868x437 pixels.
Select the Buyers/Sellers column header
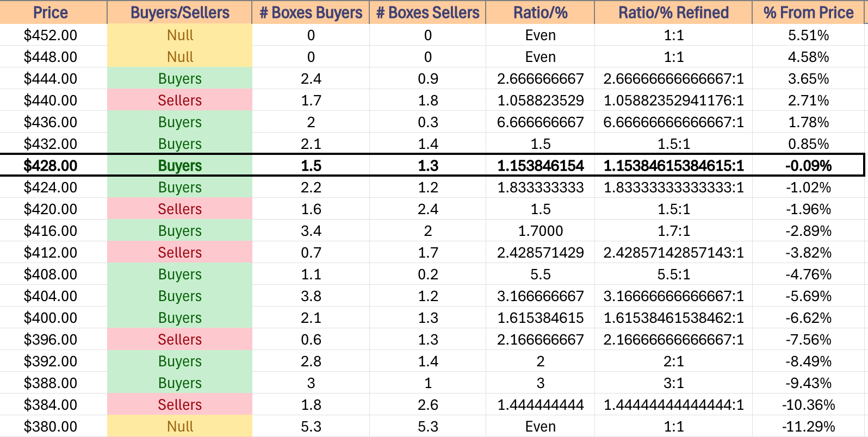[x=180, y=13]
